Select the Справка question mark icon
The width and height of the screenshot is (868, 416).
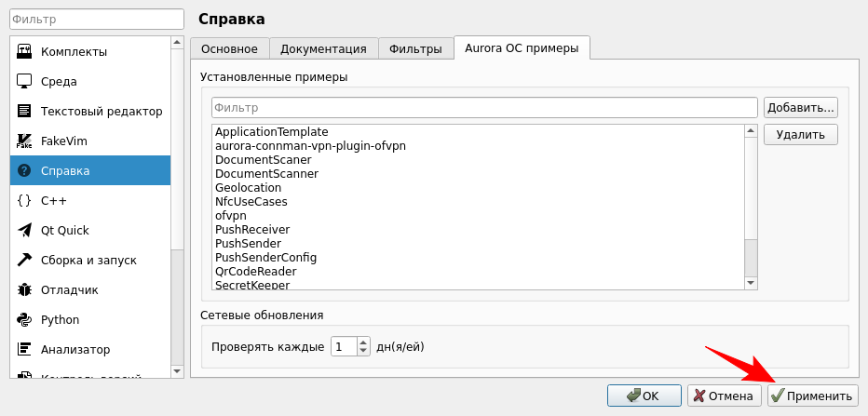tap(25, 170)
